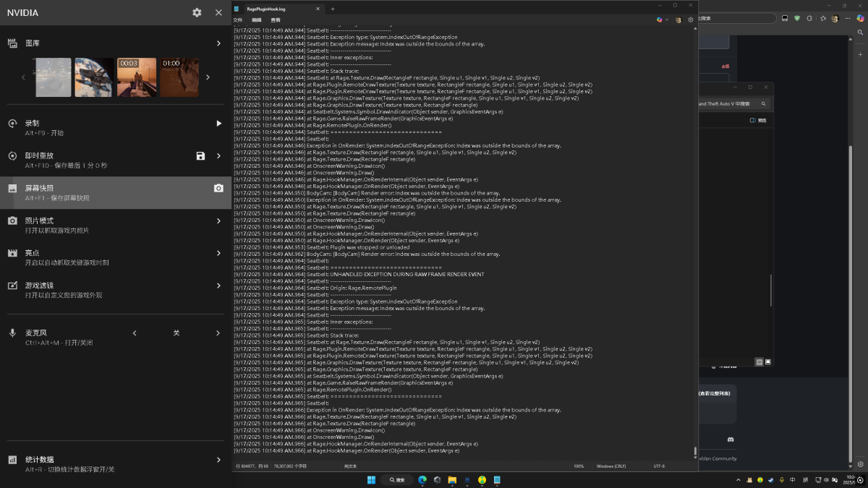Click the browser sidebar search icon

[860, 33]
